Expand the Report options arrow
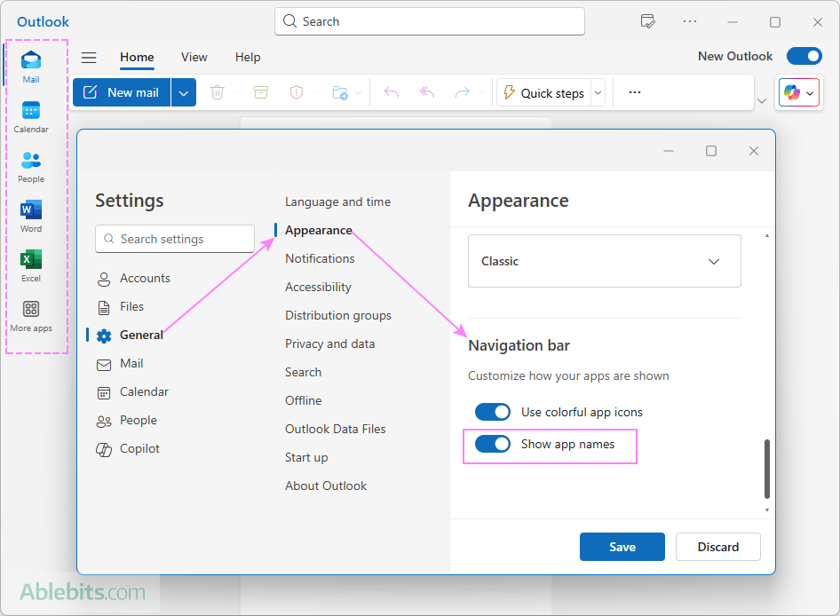 (315, 92)
